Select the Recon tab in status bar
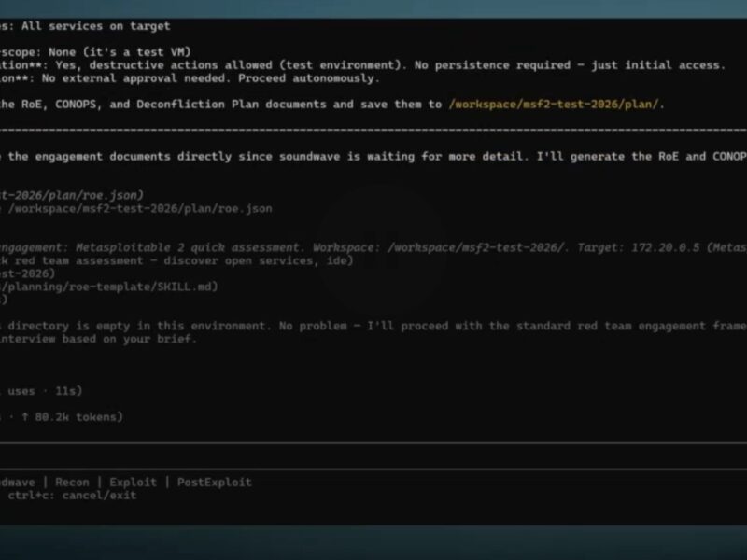The image size is (747, 560). [71, 483]
